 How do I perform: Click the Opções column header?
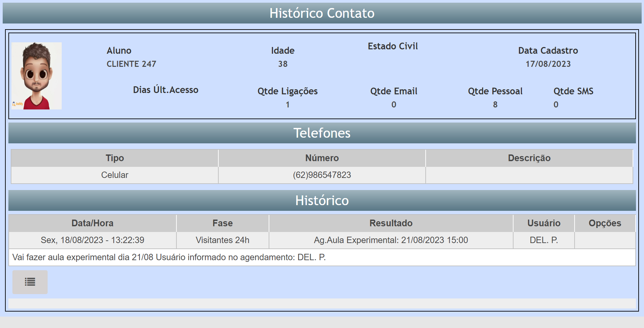[x=605, y=223]
